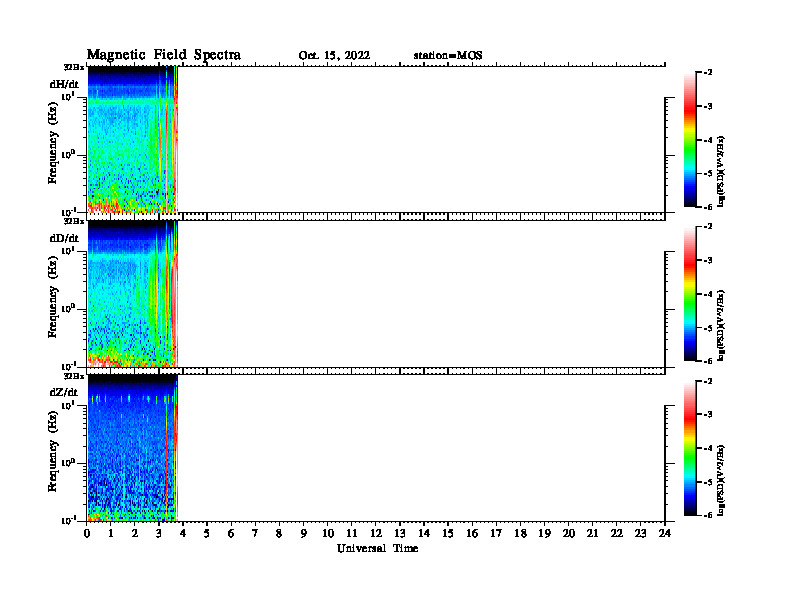Click the "dH/dt" panel label
The image size is (792, 612).
point(64,84)
